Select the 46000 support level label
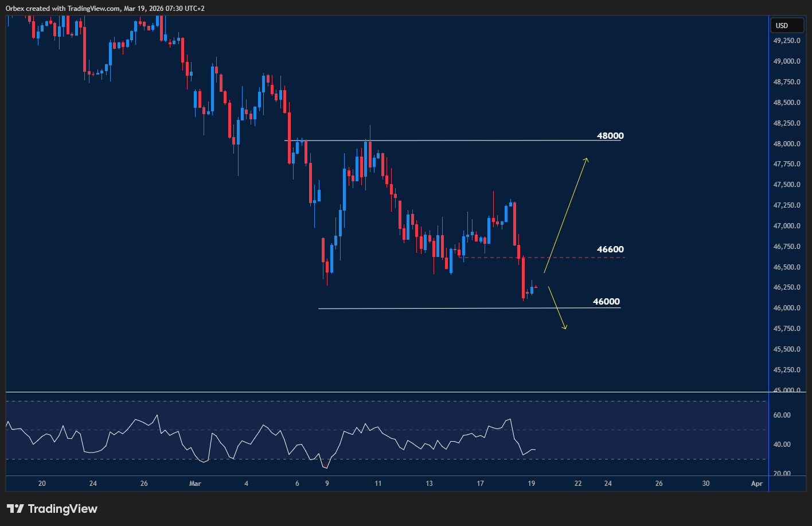Viewport: 812px width, 526px height. tap(606, 302)
